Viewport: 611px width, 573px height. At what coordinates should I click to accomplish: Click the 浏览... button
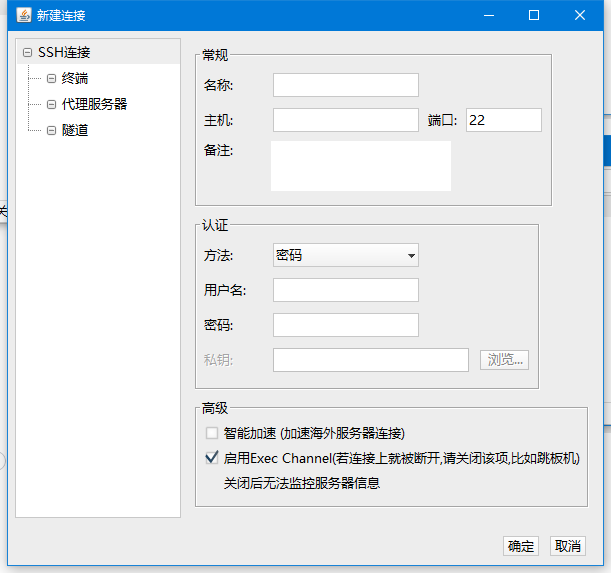click(504, 360)
